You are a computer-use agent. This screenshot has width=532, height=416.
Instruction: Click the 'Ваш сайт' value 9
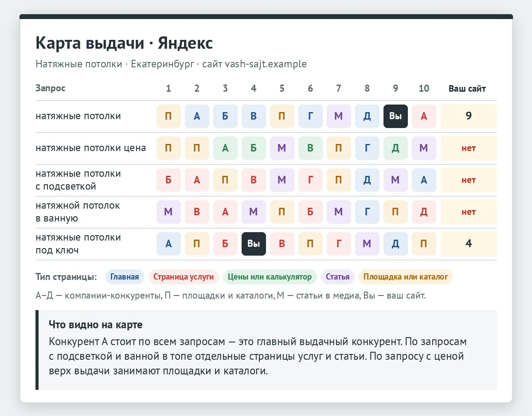pos(469,117)
